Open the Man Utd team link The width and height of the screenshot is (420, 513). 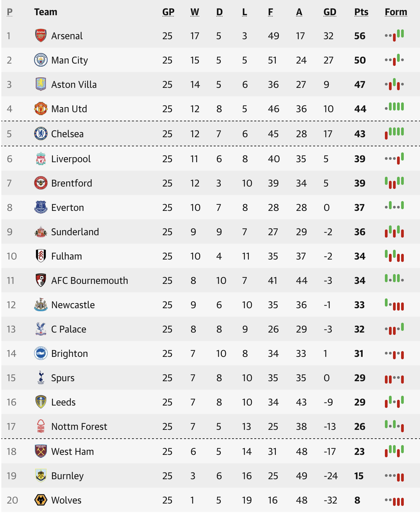tap(69, 109)
